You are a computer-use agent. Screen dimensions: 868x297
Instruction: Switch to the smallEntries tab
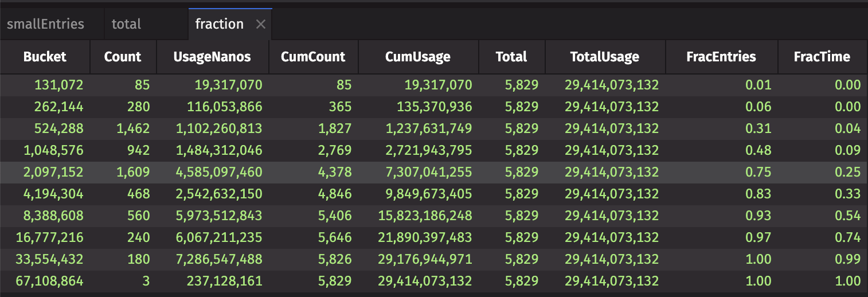pos(45,24)
